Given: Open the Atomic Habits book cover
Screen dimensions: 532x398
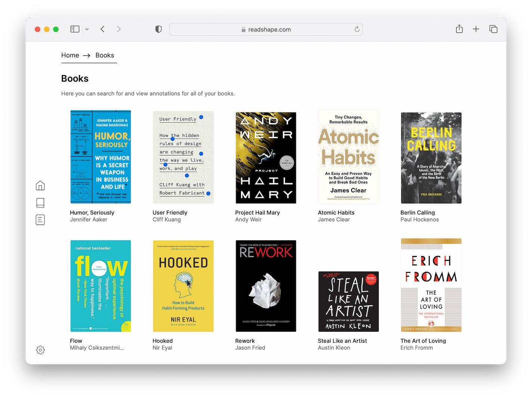Looking at the screenshot, I should (348, 157).
